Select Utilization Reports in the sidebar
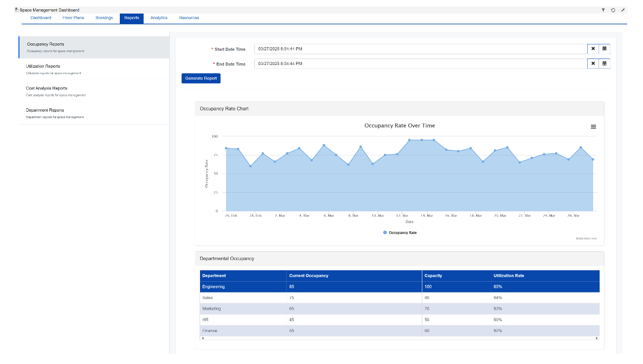643x364 pixels. (43, 67)
